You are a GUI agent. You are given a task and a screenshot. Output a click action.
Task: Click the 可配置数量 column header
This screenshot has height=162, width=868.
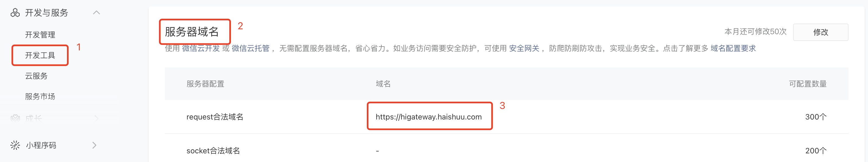click(x=808, y=84)
